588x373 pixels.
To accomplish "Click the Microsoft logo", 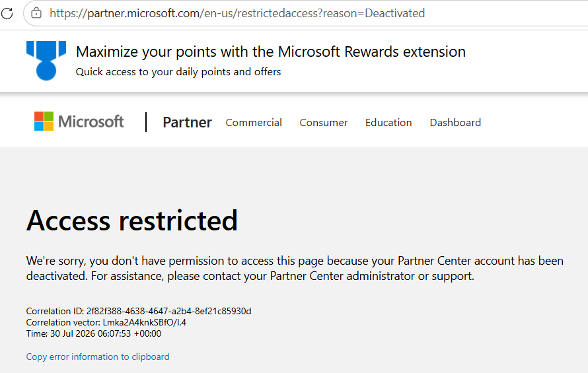I will [79, 121].
